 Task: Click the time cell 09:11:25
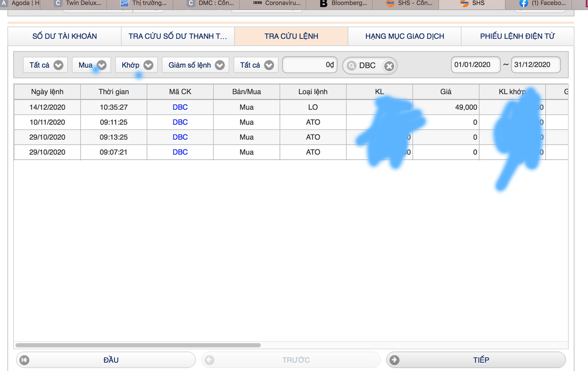114,122
